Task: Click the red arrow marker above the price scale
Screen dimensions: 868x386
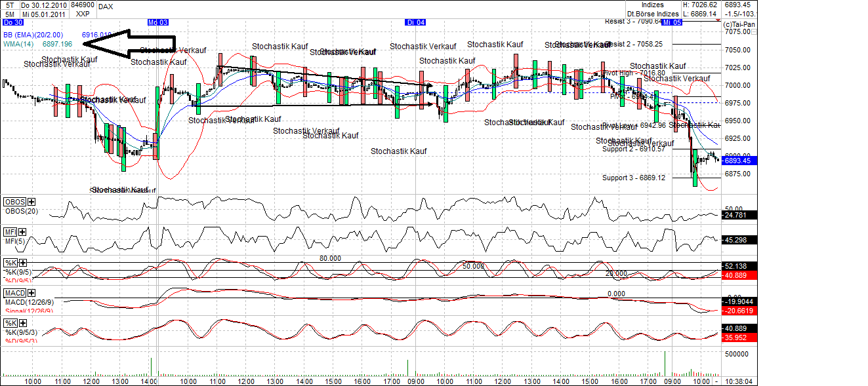Action: tap(718, 20)
